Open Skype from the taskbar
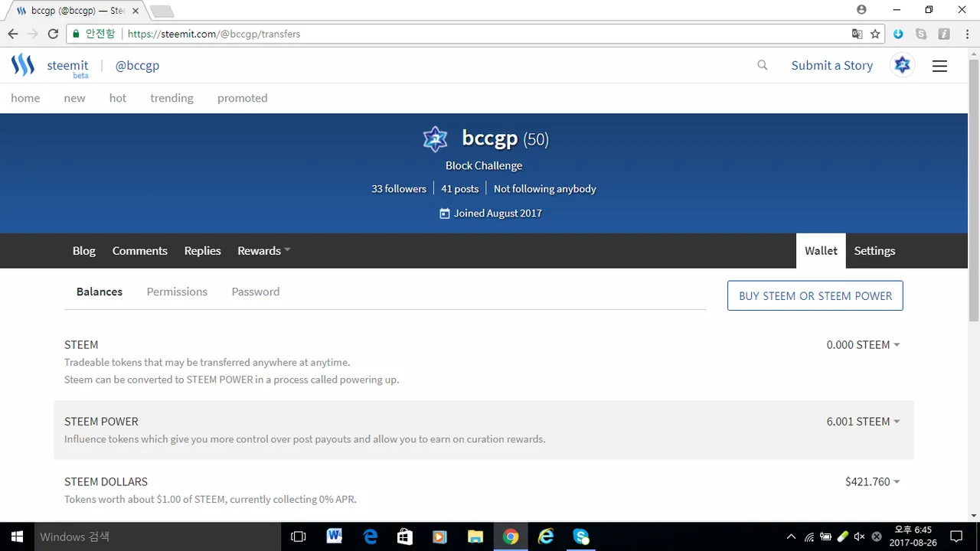 581,536
